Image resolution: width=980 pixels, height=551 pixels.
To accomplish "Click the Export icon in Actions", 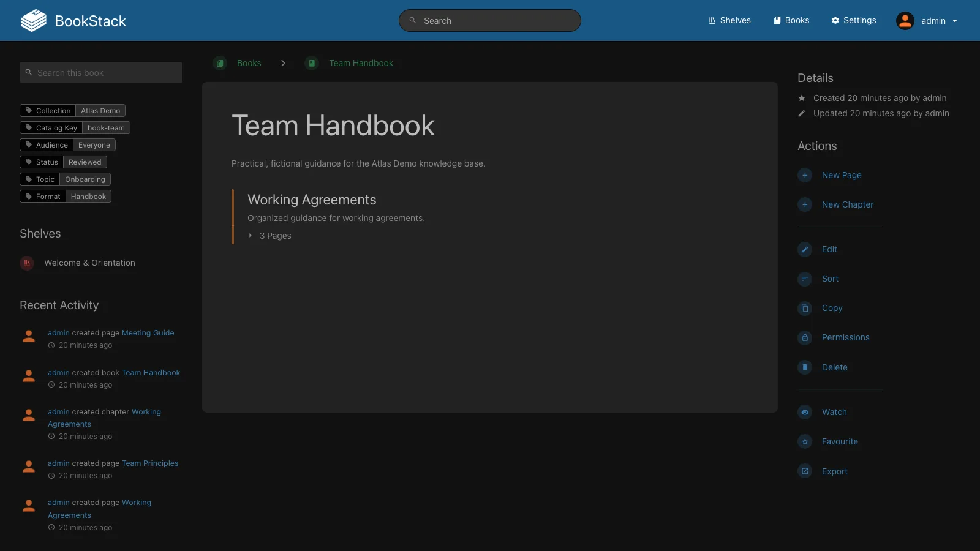I will coord(805,471).
